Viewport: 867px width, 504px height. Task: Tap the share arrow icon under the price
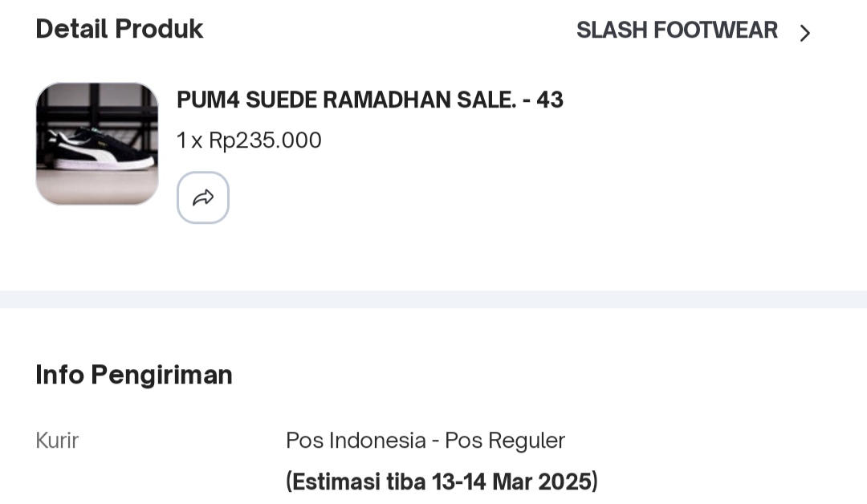pyautogui.click(x=203, y=197)
